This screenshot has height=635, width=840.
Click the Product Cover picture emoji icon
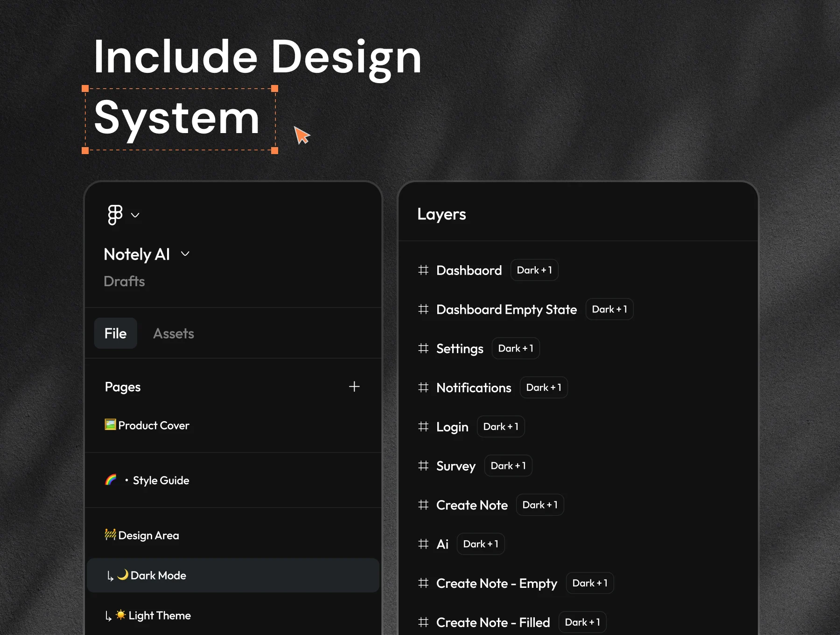point(110,424)
